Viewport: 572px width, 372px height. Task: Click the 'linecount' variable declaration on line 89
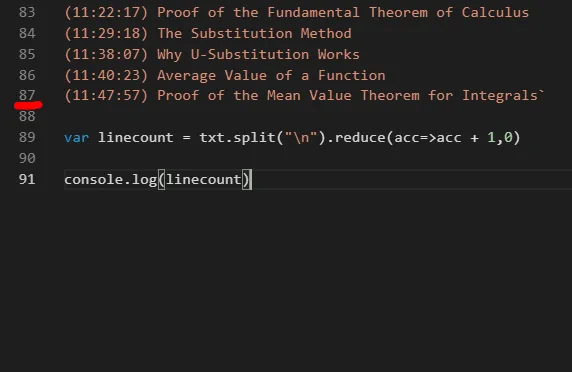point(135,138)
